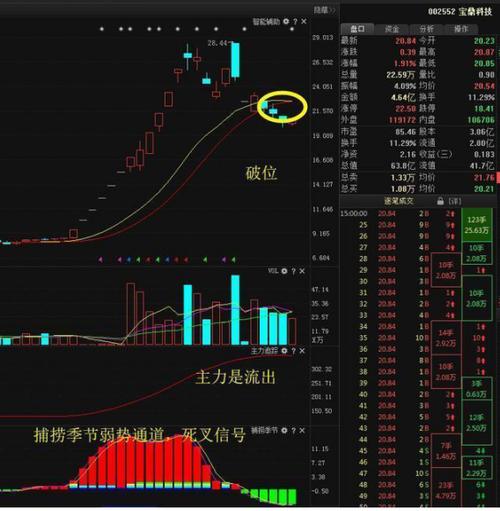The height and width of the screenshot is (511, 500).
Task: Open settings gear for 捕捞季节 panel
Action: point(284,431)
